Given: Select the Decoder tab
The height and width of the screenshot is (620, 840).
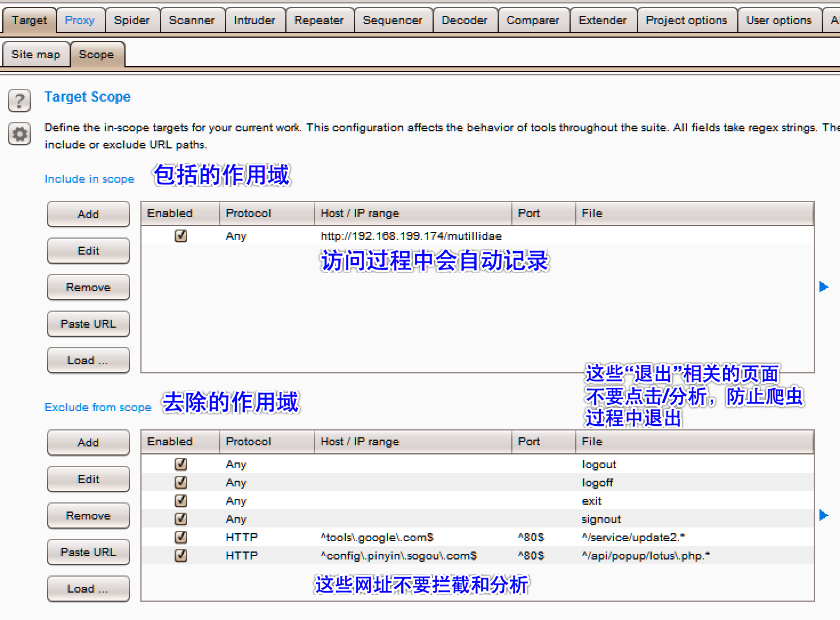Looking at the screenshot, I should [465, 19].
